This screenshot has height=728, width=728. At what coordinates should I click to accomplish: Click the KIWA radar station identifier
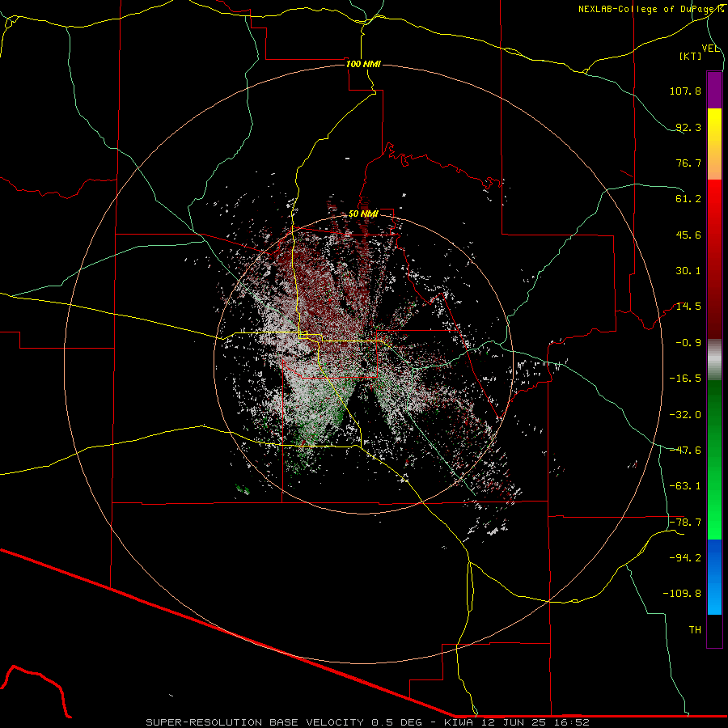tap(459, 722)
